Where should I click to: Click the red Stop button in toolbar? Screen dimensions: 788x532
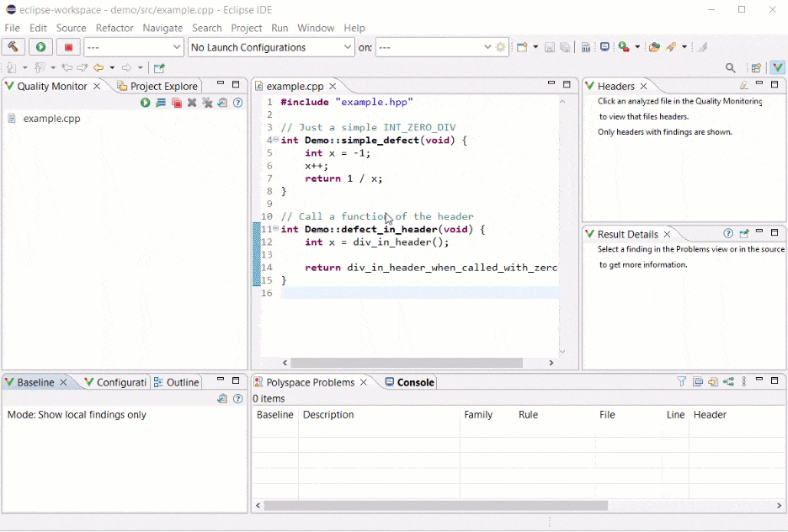(68, 47)
